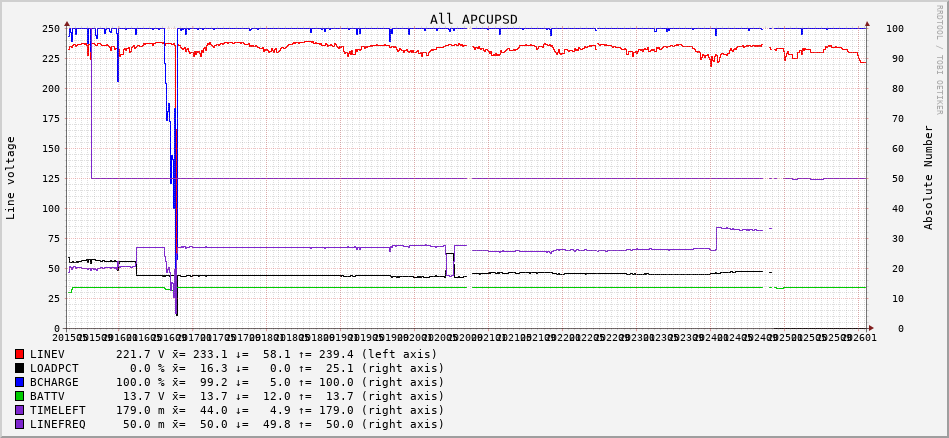This screenshot has width=949, height=438.
Task: Click the 250 tick on the left axis
Action: 50,28
